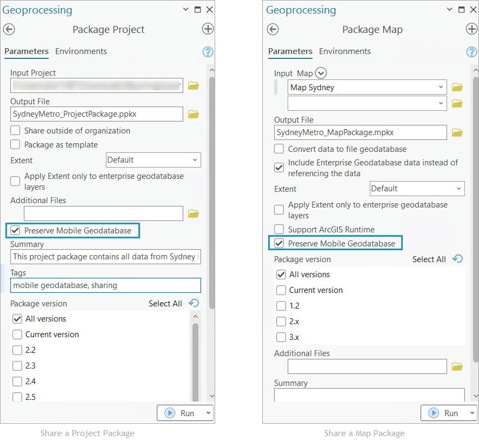
Task: Reset Package version selection with the refresh icon
Action: tap(457, 259)
